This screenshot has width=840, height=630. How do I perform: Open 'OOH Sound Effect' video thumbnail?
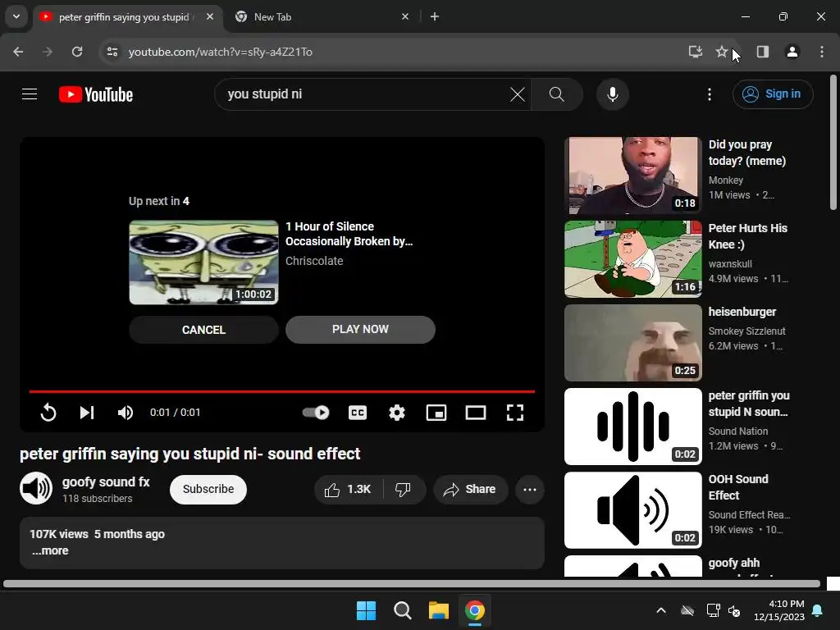coord(632,510)
